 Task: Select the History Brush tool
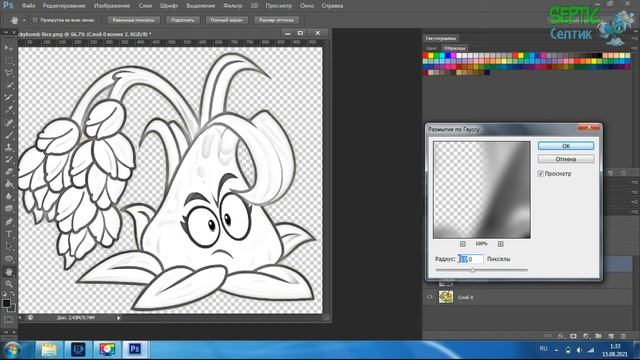9,159
